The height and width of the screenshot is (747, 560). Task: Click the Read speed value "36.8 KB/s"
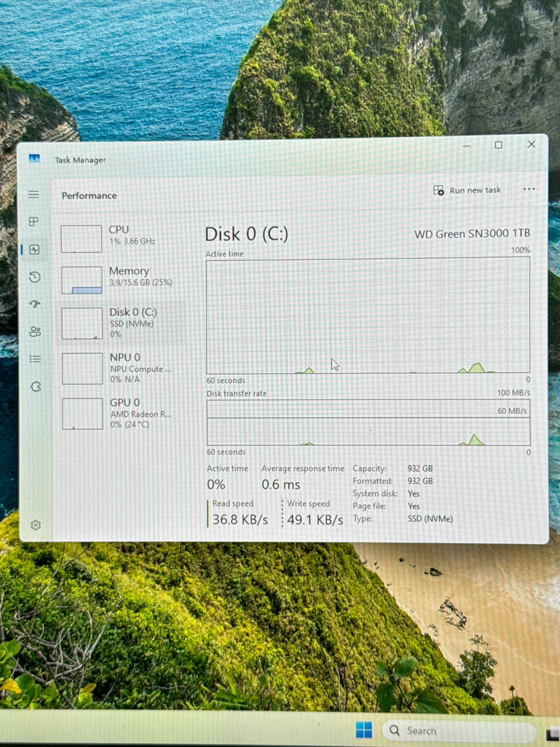[240, 519]
